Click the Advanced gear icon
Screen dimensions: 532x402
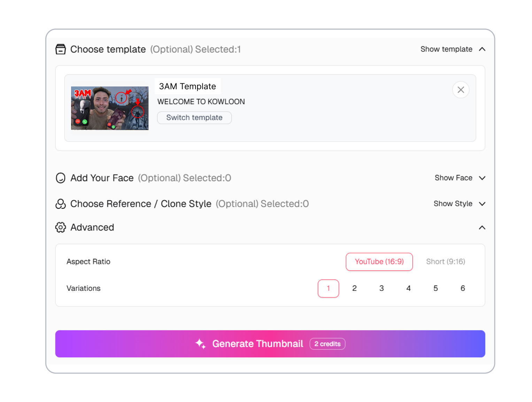click(x=61, y=227)
